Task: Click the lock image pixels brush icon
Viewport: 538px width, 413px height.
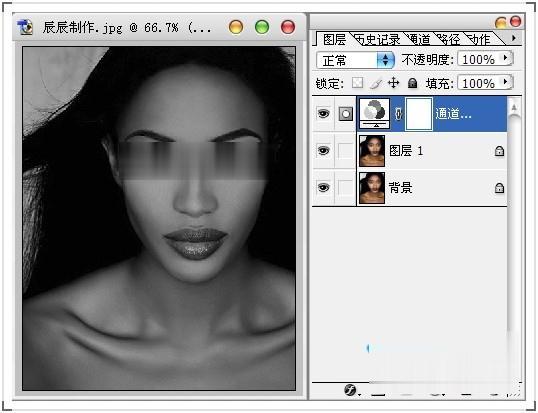Action: tap(376, 83)
